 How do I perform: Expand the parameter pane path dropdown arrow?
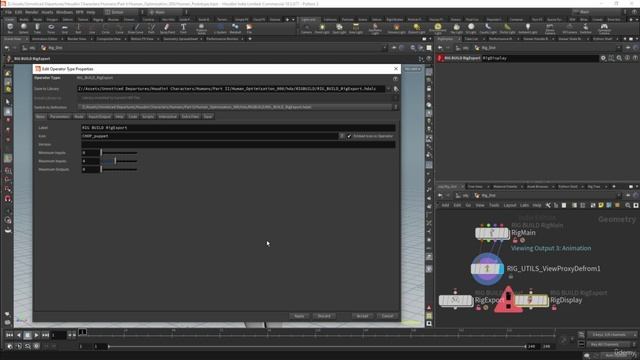pos(619,48)
